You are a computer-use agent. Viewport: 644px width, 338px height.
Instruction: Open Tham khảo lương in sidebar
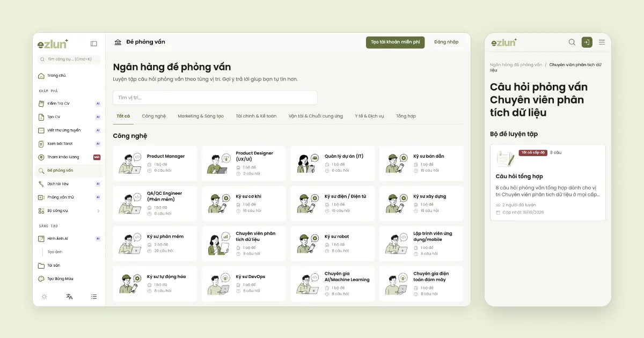[x=69, y=157]
